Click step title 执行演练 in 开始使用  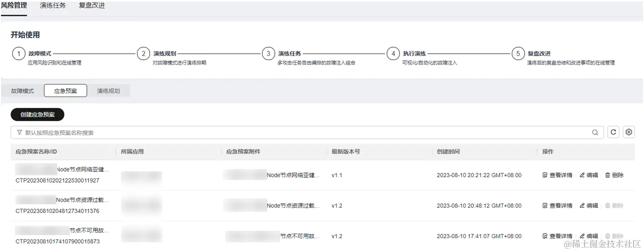tap(414, 54)
